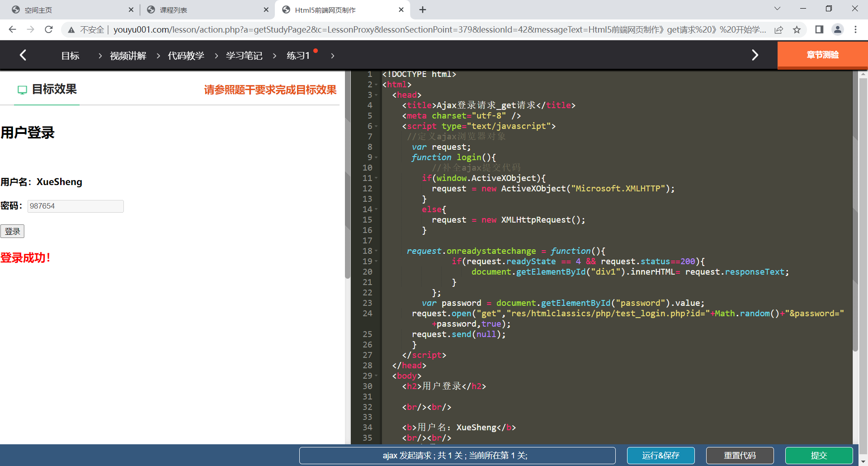Open the 练习1 lesson step
The image size is (868, 466).
click(x=298, y=56)
